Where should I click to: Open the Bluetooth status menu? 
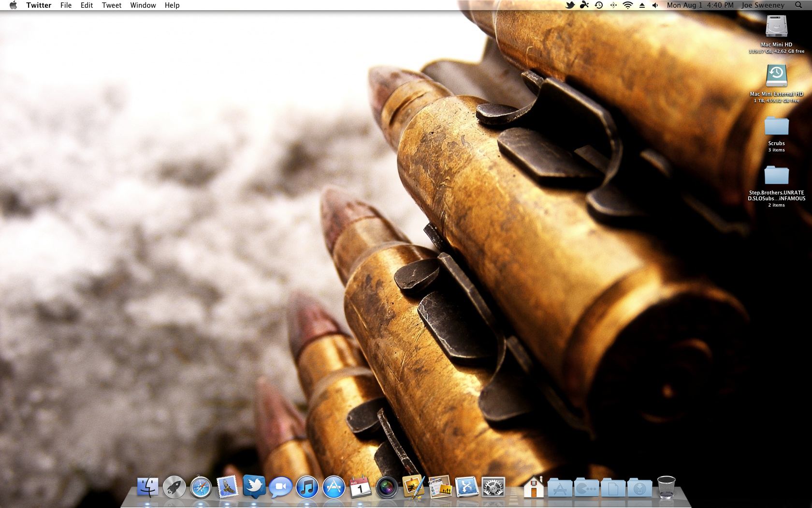click(613, 5)
